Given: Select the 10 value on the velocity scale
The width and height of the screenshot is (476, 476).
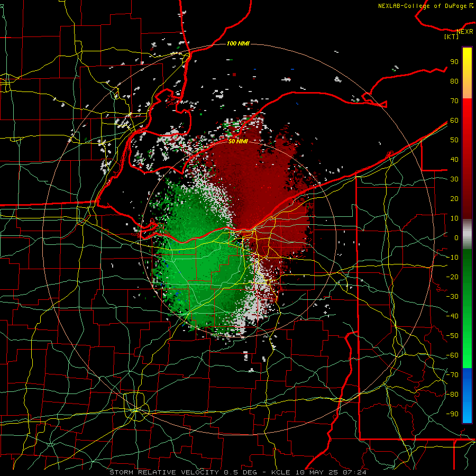Looking at the screenshot, I should (x=454, y=218).
